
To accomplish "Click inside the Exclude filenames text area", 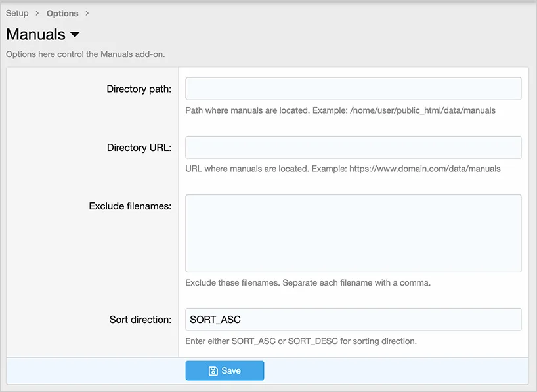I will (x=353, y=233).
